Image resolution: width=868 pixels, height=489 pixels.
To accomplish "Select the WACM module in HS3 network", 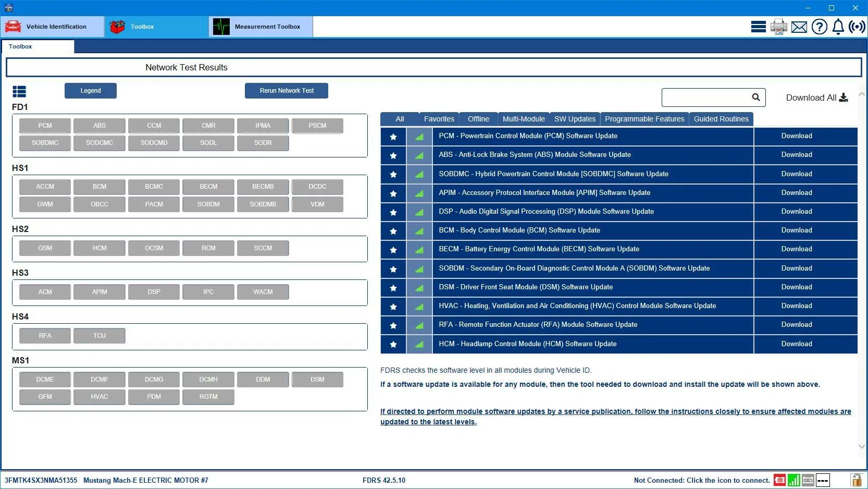I will pos(263,292).
